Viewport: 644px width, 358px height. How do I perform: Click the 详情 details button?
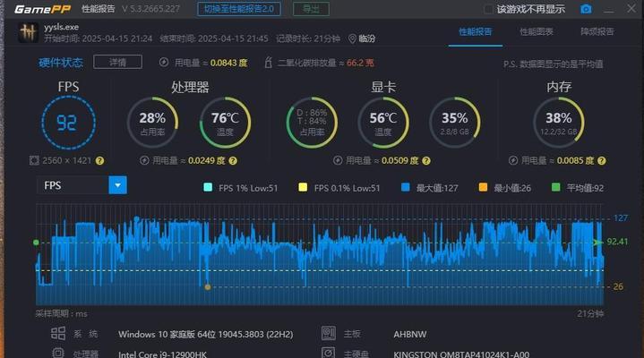[x=118, y=62]
